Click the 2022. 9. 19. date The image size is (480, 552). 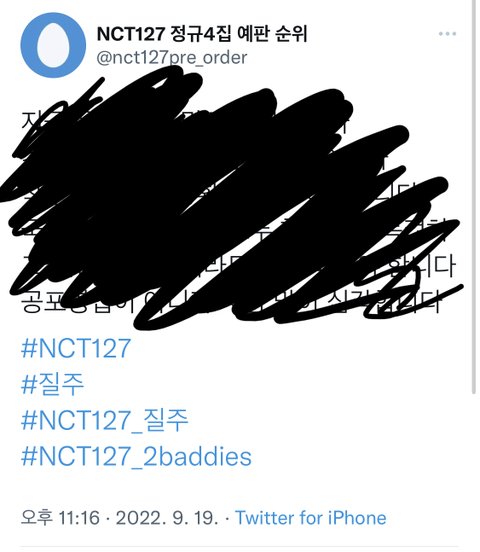pyautogui.click(x=167, y=518)
